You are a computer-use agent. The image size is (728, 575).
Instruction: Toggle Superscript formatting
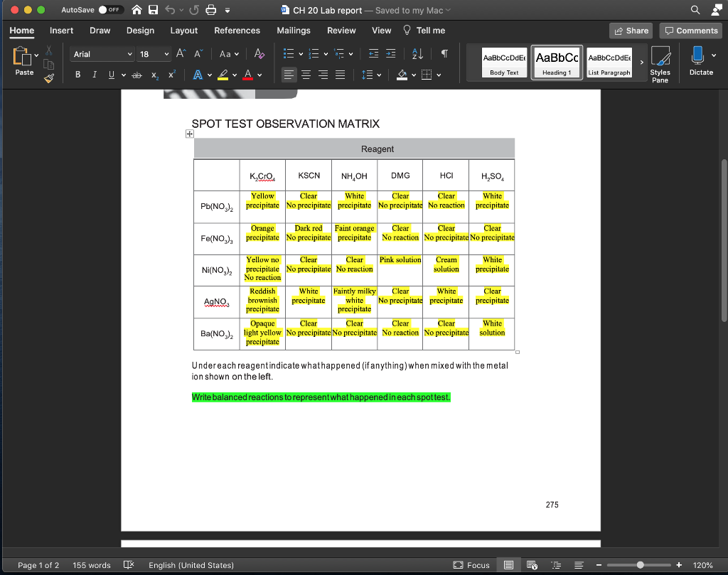coord(172,75)
